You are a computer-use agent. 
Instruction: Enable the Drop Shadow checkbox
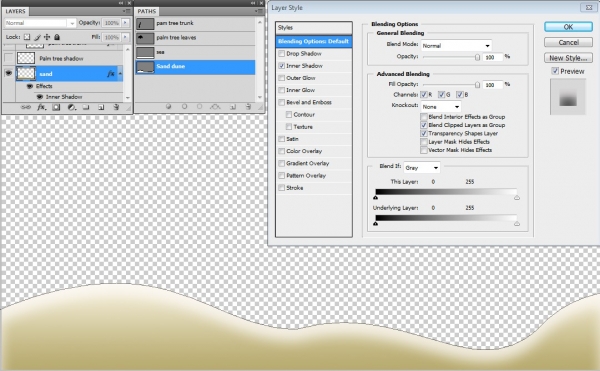(x=282, y=54)
